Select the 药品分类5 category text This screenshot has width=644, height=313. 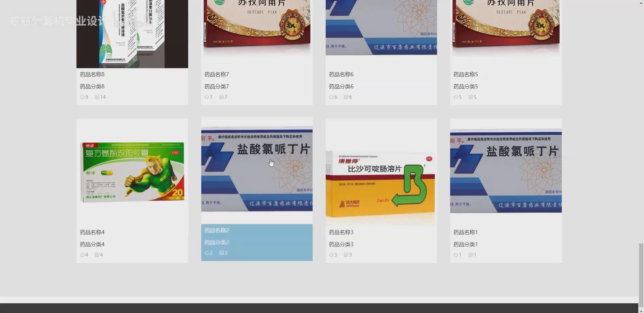[466, 87]
